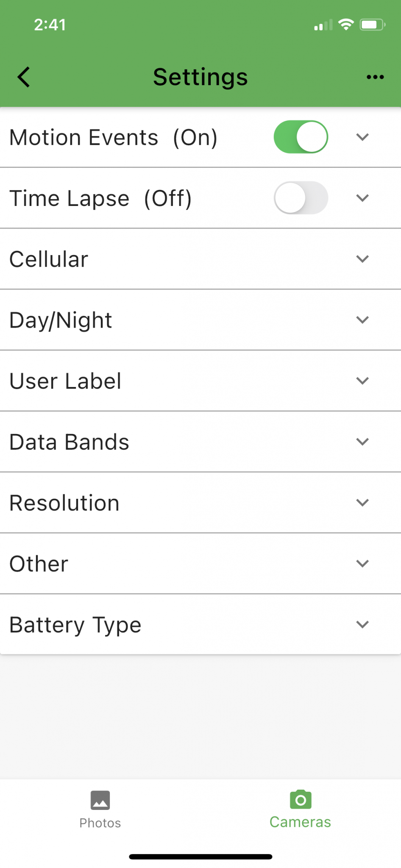The image size is (401, 868).
Task: Expand the Day/Night section chevron
Action: click(x=362, y=320)
